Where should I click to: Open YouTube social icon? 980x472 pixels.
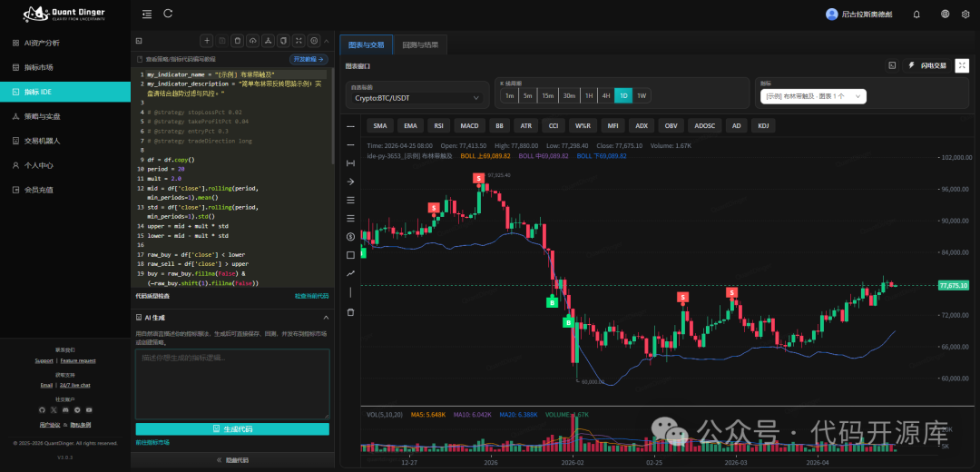89,410
